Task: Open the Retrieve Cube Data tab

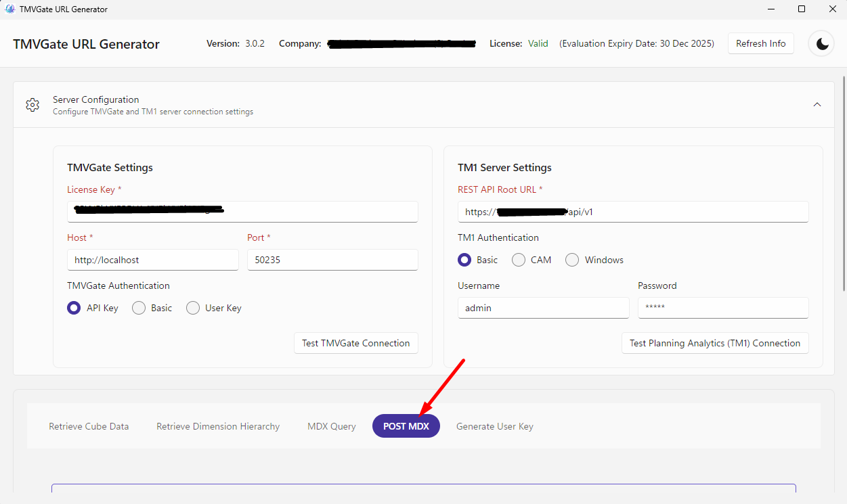Action: coord(89,426)
